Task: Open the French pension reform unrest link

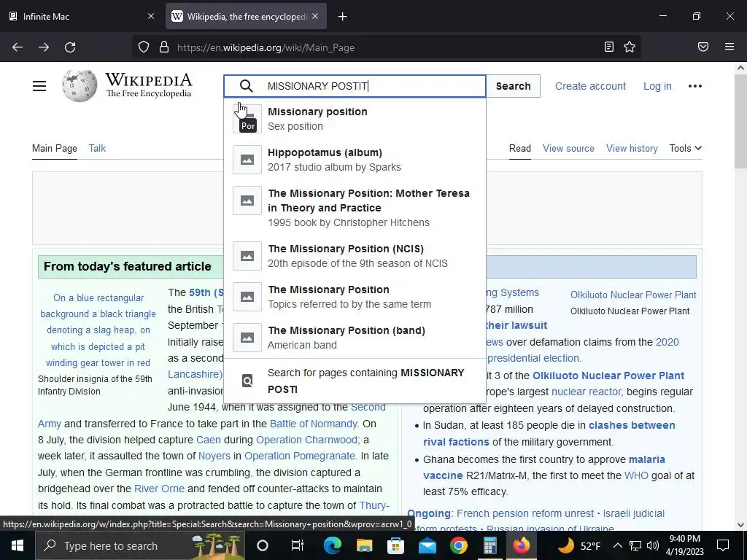Action: (x=525, y=513)
